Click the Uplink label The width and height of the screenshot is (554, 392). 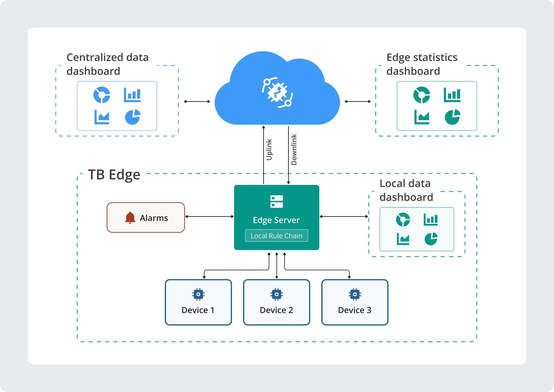[x=269, y=150]
